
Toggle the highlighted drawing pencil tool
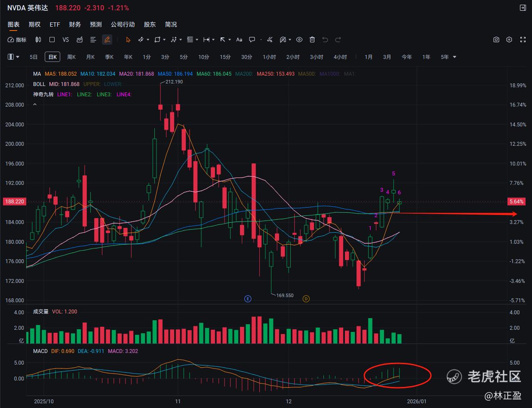(x=107, y=40)
